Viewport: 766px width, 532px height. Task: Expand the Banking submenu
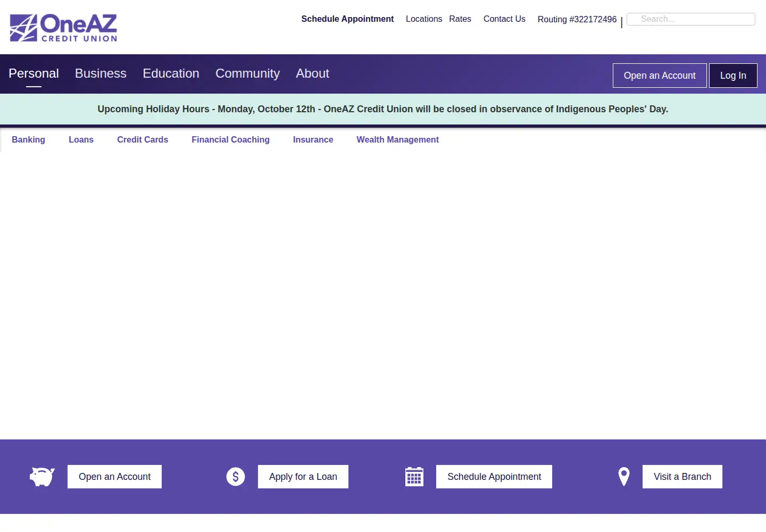[x=28, y=139]
